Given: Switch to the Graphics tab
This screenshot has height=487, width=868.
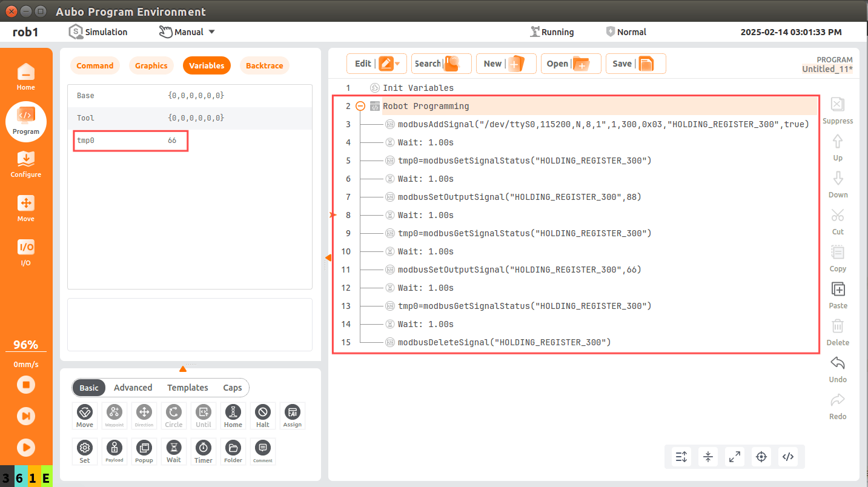Looking at the screenshot, I should click(x=151, y=65).
